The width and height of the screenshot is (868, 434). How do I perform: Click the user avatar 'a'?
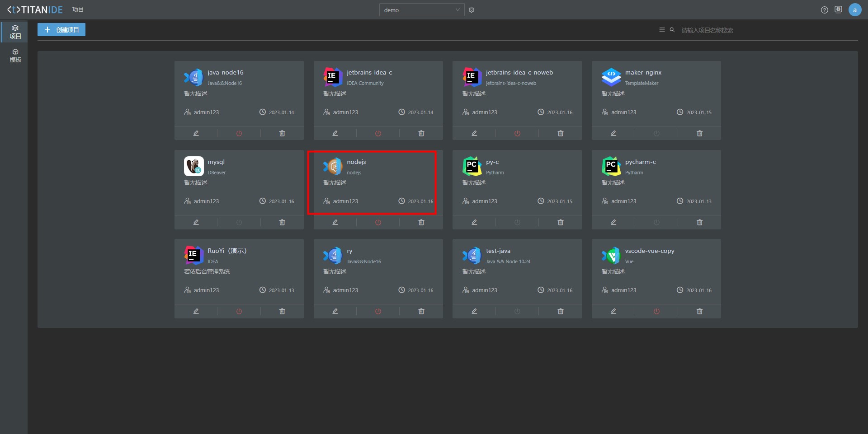[x=855, y=10]
